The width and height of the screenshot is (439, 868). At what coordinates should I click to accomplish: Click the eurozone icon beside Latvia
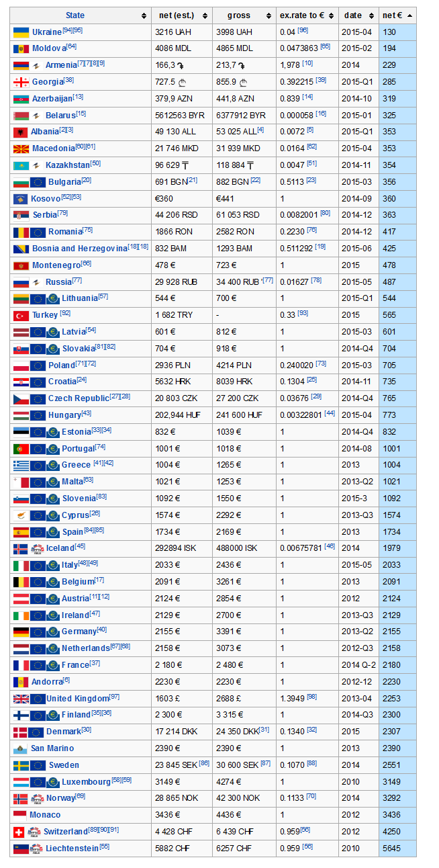coord(54,332)
